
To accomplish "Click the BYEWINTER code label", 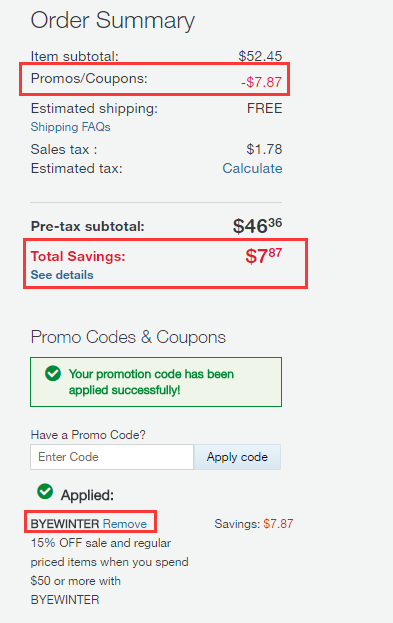I will (x=65, y=524).
